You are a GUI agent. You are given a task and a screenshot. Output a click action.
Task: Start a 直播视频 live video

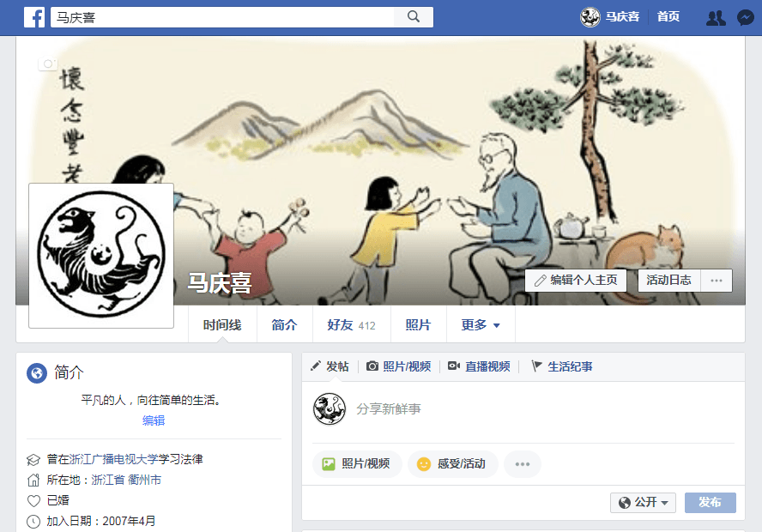(x=479, y=366)
